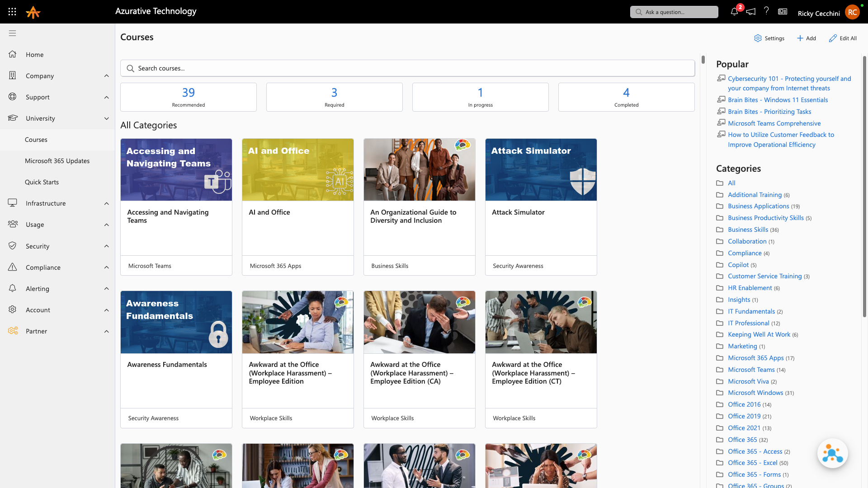
Task: Click the Compliance warning triangle icon
Action: click(x=12, y=267)
